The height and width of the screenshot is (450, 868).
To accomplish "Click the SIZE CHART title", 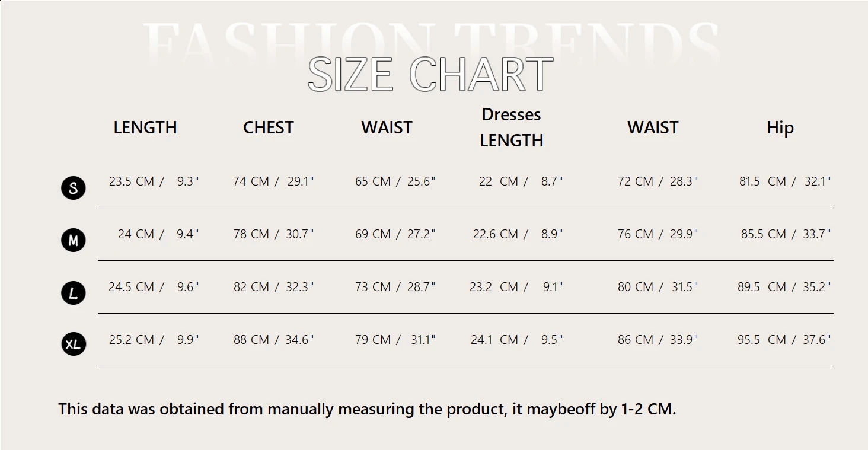I will pos(430,75).
